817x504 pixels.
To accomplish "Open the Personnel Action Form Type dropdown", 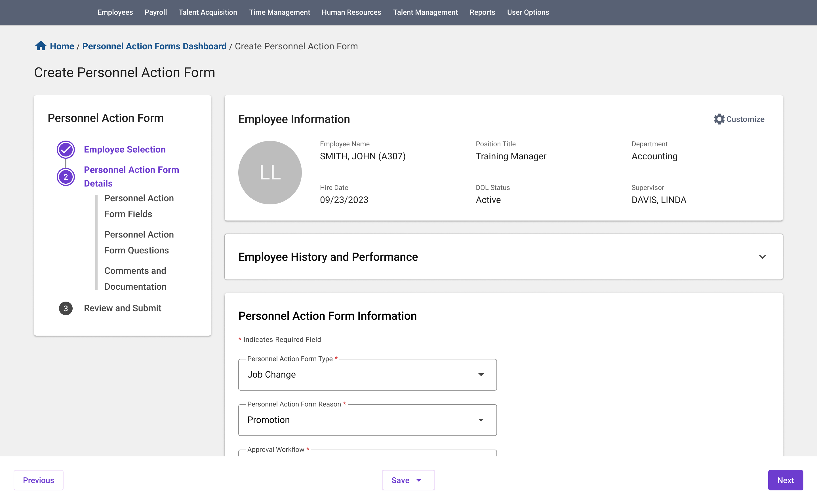I will pos(367,375).
